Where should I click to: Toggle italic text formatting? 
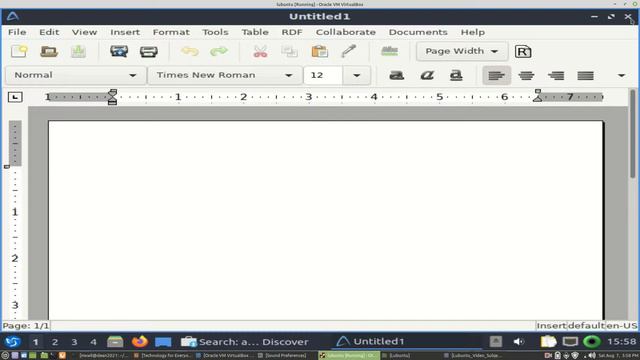pos(427,75)
